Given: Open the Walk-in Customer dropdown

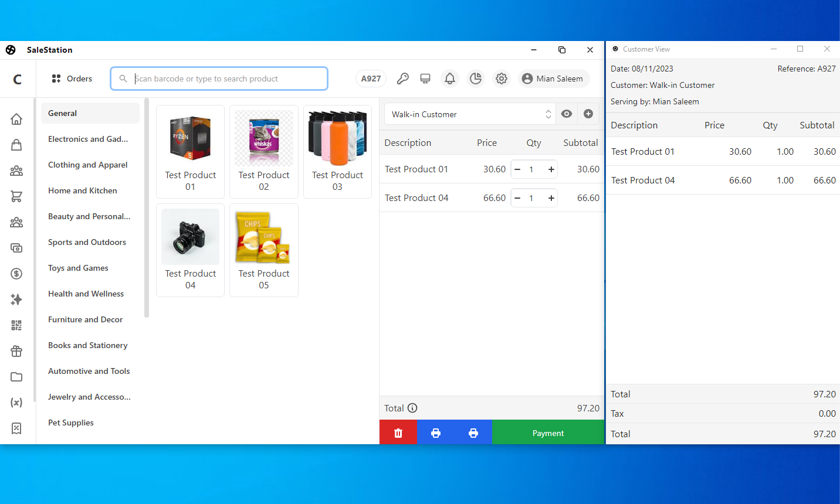Looking at the screenshot, I should point(469,114).
